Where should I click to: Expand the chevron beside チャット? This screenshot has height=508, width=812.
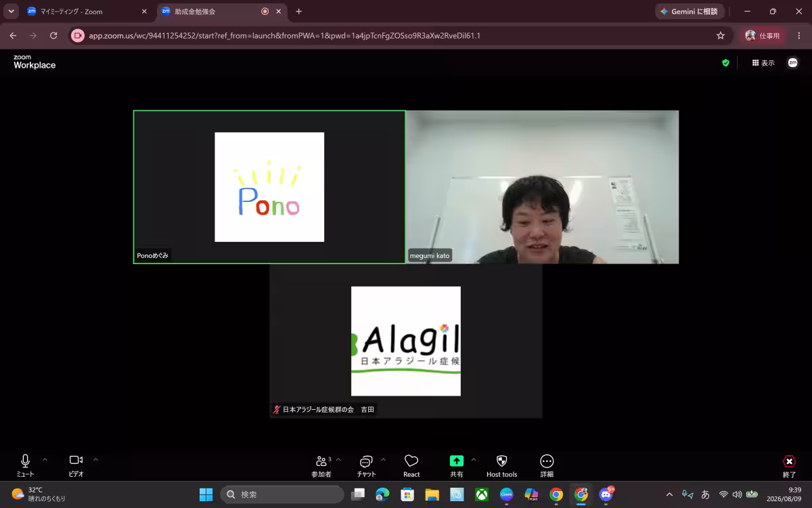(x=384, y=459)
